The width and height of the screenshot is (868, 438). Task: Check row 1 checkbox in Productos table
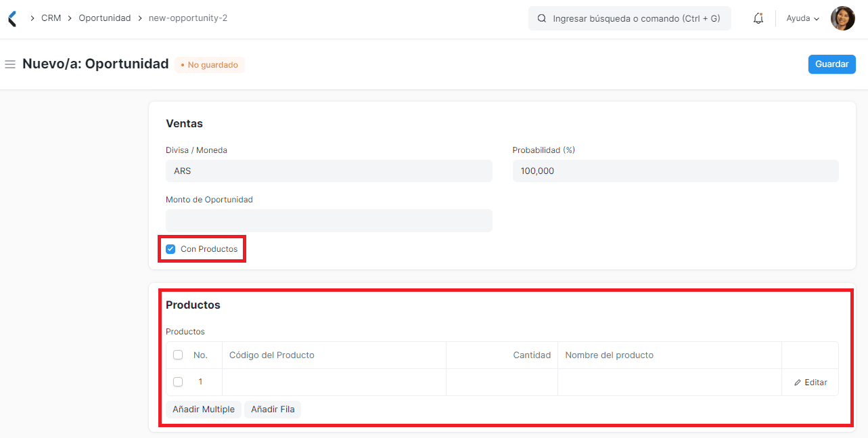[178, 382]
